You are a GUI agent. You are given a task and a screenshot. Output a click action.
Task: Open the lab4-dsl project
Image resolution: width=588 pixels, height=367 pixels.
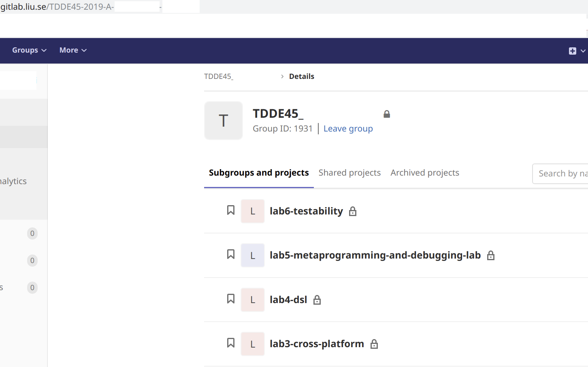288,300
